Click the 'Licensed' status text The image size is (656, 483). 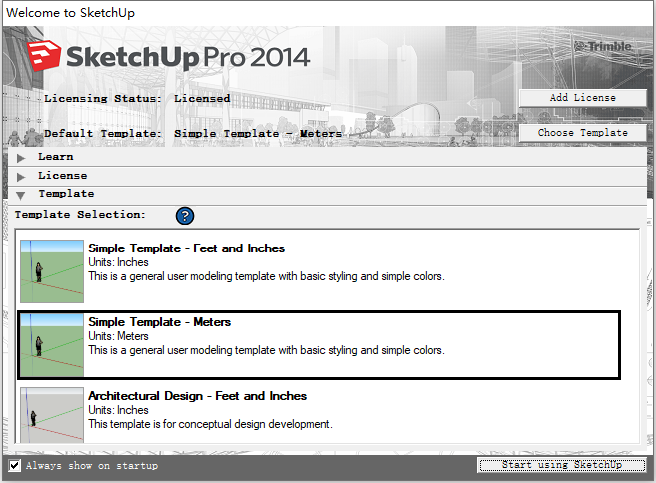[x=202, y=99]
